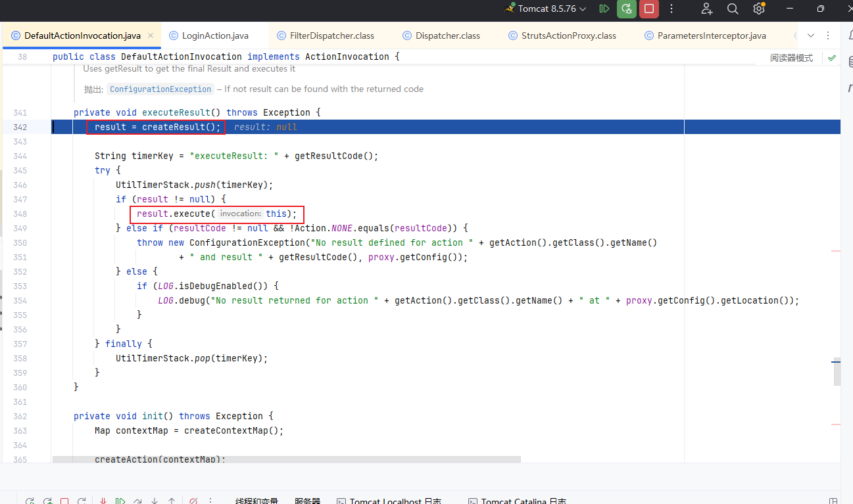
Task: Open IDE settings gear icon
Action: (x=759, y=9)
